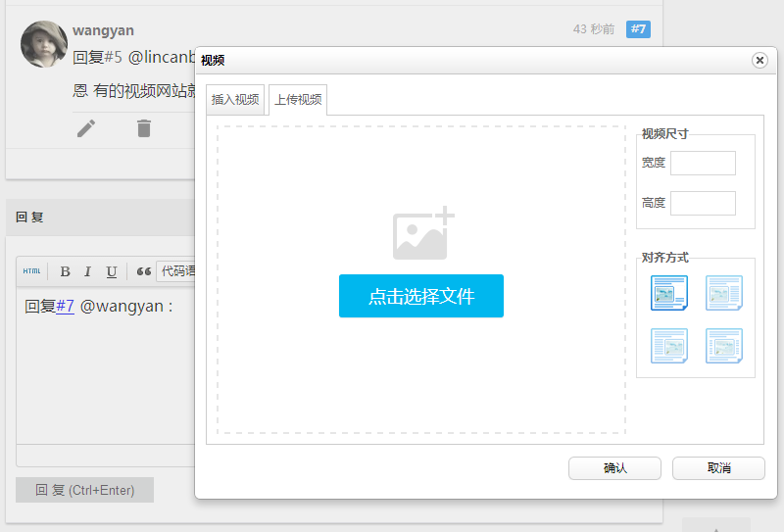
Task: Insert a blockquote with the quote icon
Action: [144, 271]
